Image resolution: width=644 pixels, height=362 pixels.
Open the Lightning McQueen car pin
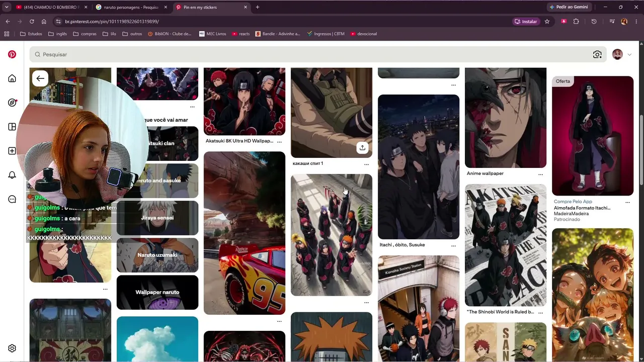click(245, 233)
